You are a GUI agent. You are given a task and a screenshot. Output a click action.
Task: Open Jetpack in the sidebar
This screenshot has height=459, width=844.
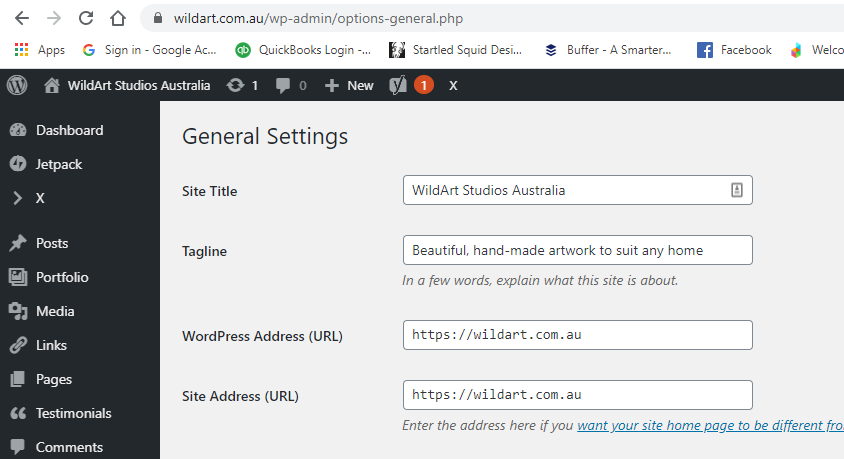tap(59, 164)
